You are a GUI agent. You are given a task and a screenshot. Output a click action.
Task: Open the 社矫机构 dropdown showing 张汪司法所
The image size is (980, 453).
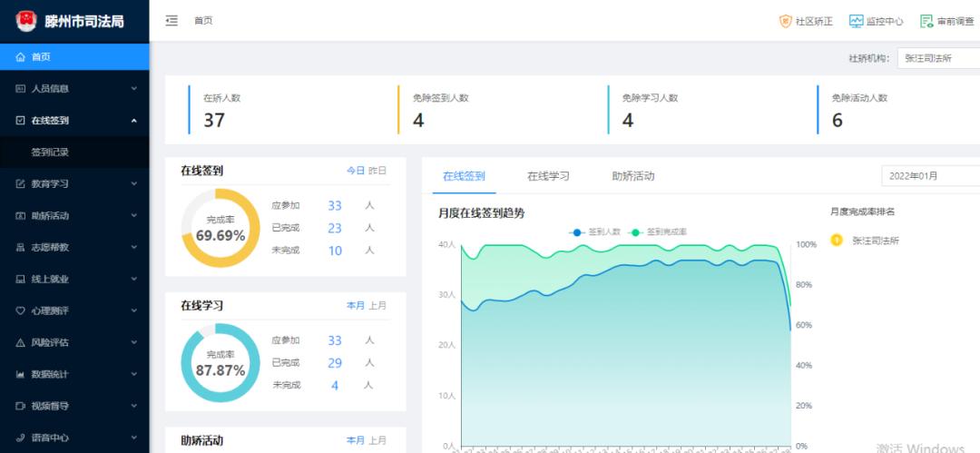coord(936,58)
